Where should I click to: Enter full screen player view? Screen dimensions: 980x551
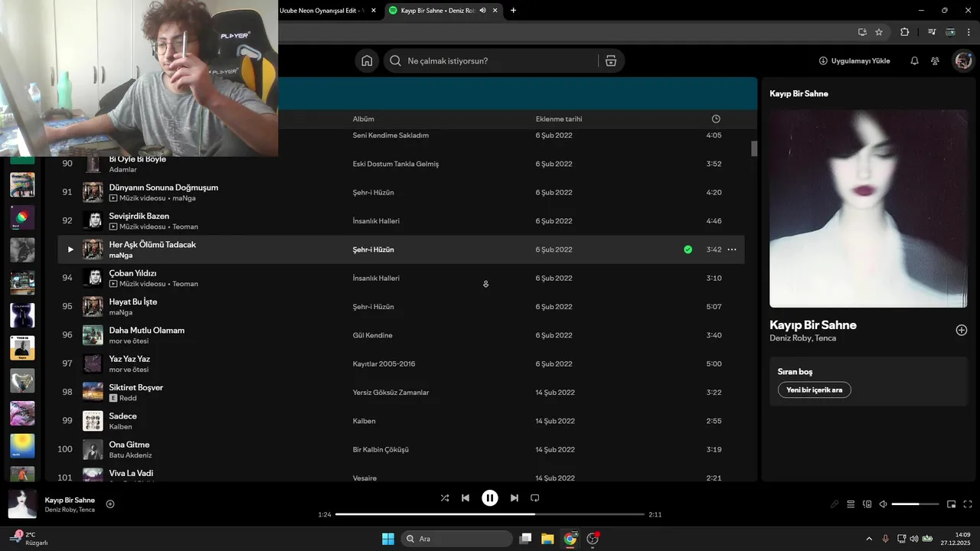pyautogui.click(x=968, y=504)
